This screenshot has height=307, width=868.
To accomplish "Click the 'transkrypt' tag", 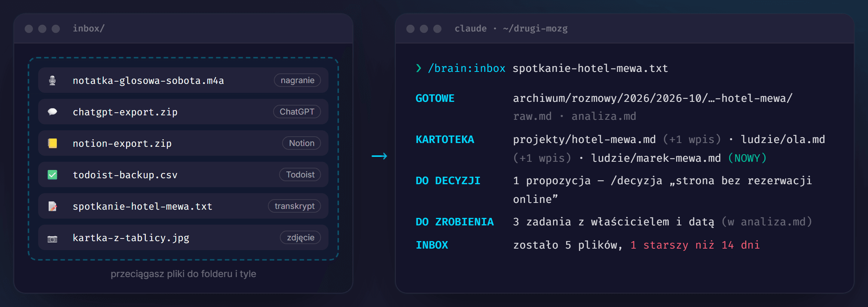I will pyautogui.click(x=294, y=206).
